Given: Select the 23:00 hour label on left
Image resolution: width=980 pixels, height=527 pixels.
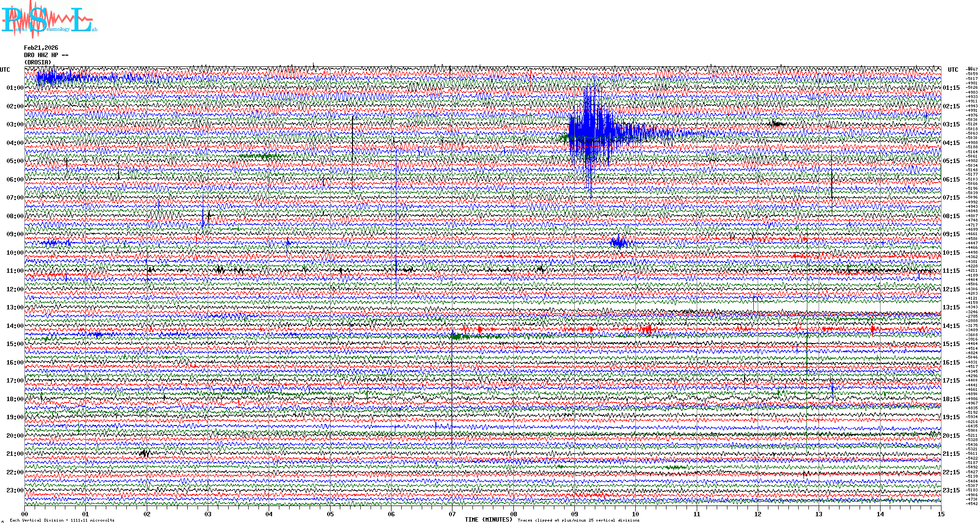Looking at the screenshot, I should tap(15, 490).
